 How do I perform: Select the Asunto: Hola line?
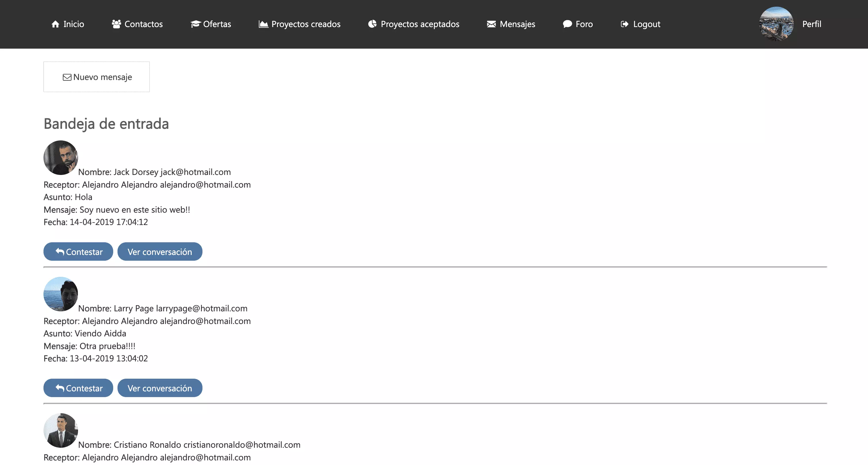pyautogui.click(x=68, y=197)
